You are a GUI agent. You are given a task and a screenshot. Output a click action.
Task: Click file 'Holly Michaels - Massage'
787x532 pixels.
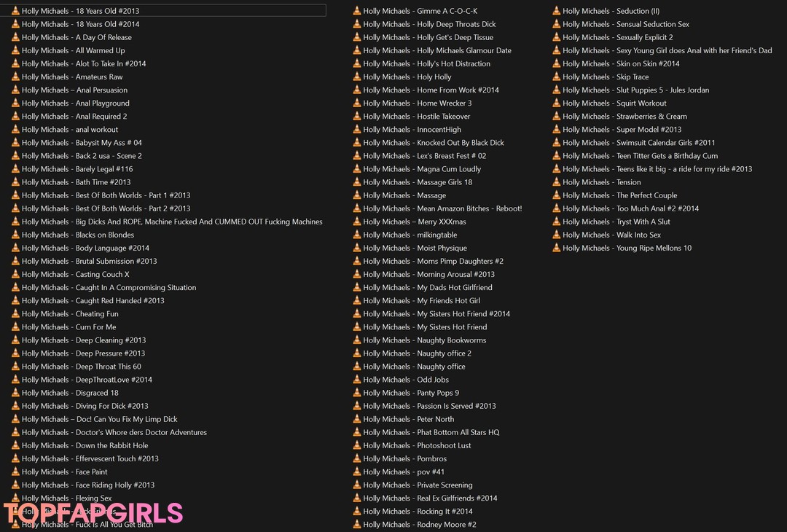404,195
